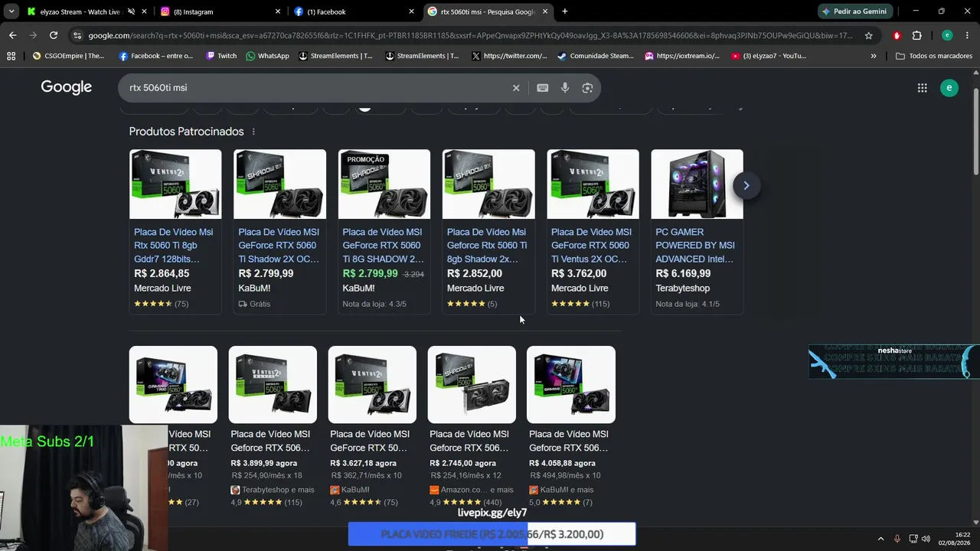The height and width of the screenshot is (551, 980).
Task: Open the Comunidade Steam bookmark
Action: (x=596, y=56)
